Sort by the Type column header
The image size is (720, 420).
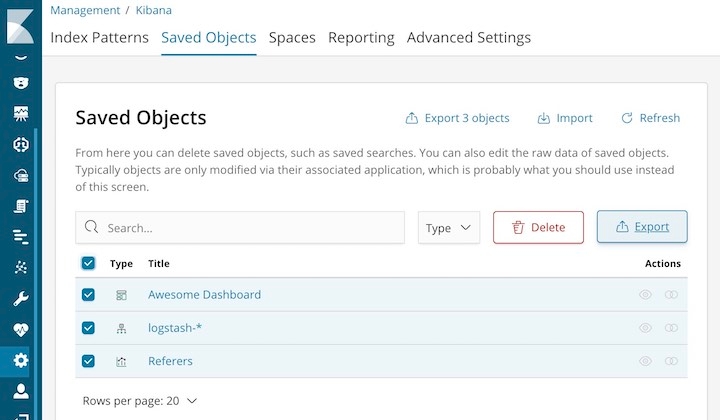(x=121, y=263)
